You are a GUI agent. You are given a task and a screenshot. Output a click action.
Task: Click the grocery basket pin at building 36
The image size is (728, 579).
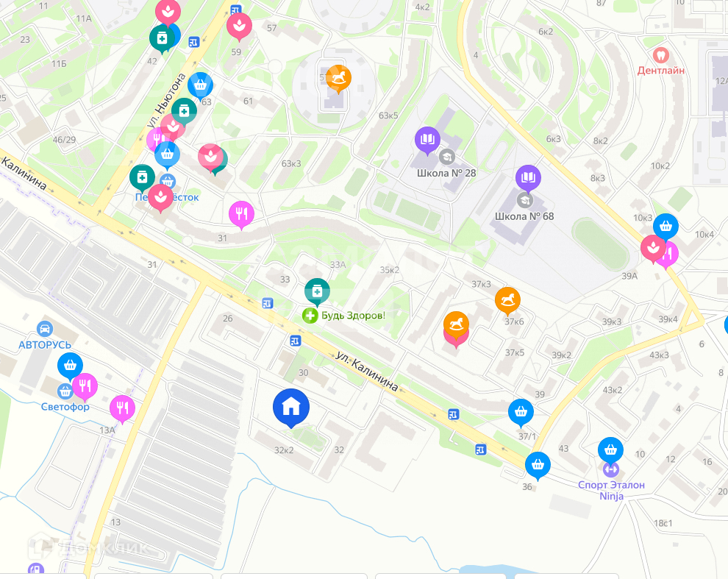click(x=538, y=466)
